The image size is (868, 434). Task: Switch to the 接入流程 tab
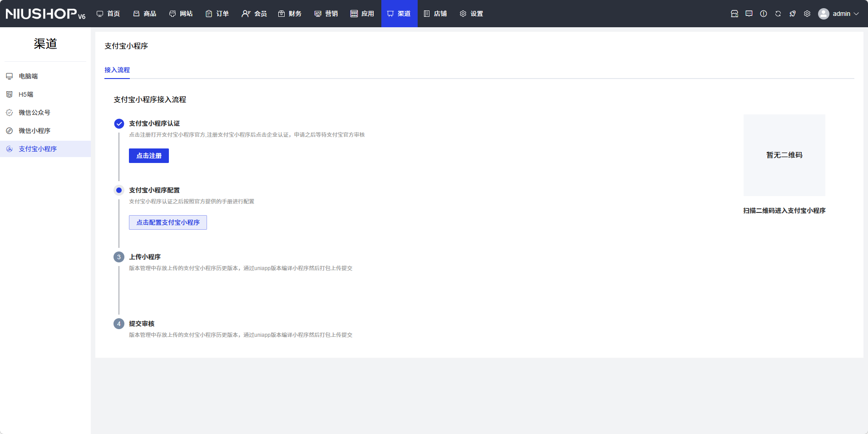click(x=117, y=70)
